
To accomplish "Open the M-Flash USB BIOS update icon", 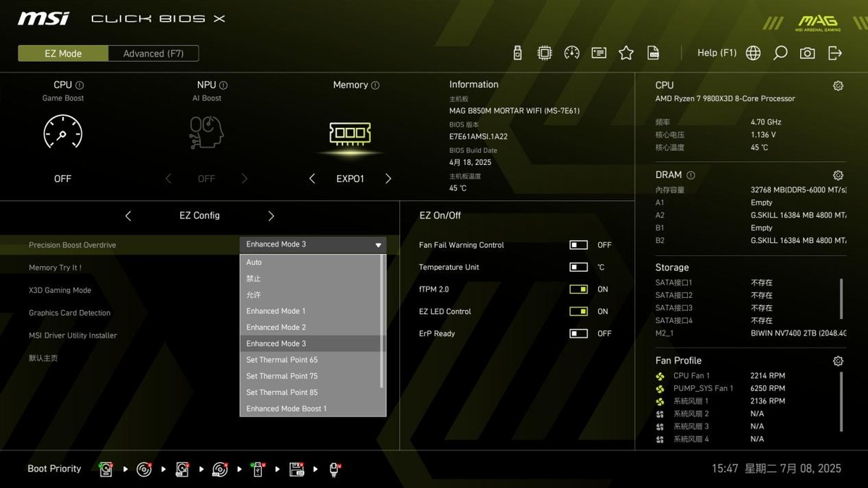I will coord(517,53).
